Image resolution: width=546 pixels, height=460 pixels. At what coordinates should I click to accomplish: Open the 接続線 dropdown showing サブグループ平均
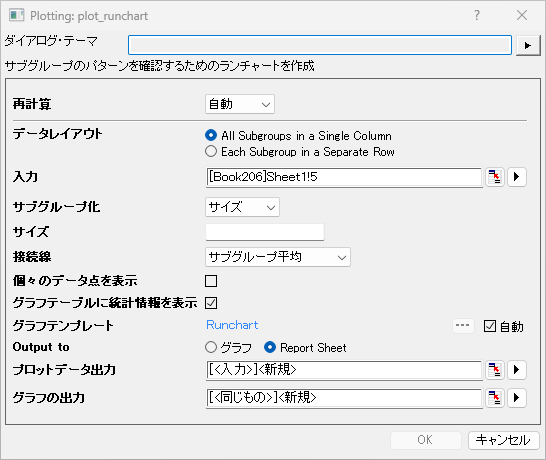tap(278, 257)
